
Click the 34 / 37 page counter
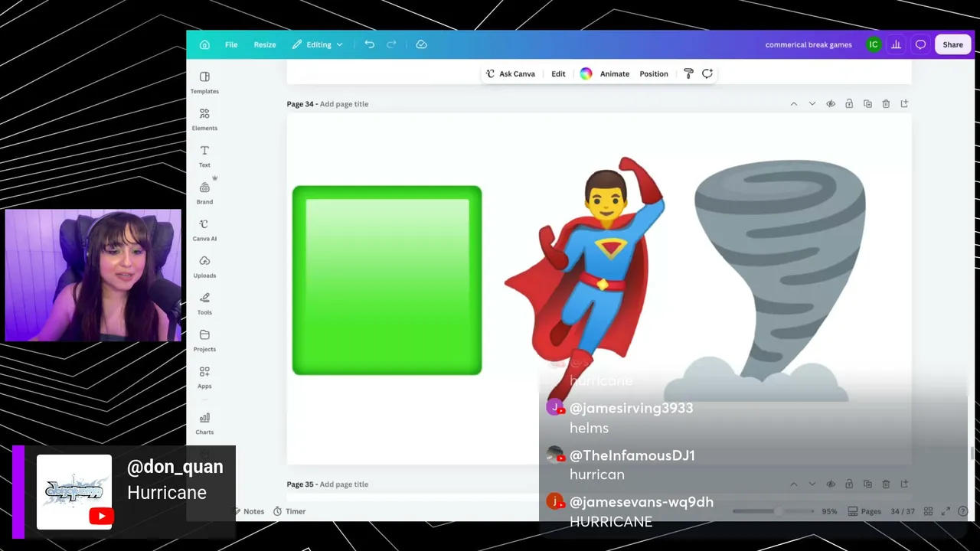coord(903,511)
